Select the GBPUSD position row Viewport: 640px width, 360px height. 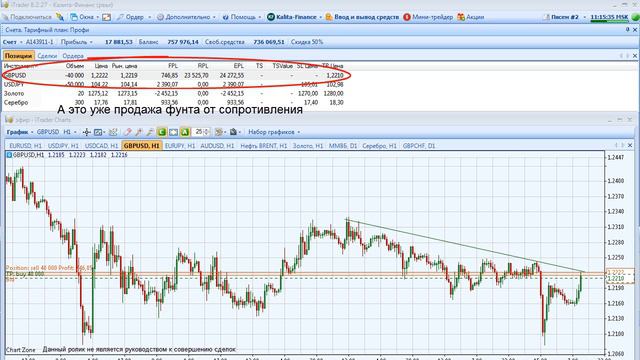tap(173, 76)
